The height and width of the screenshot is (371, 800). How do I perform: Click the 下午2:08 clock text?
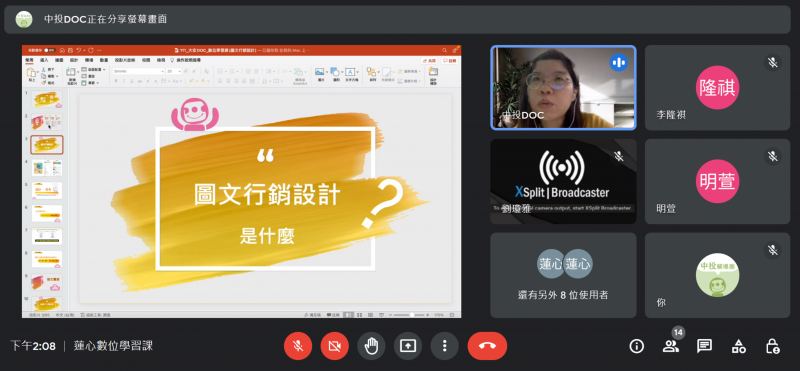[33, 346]
